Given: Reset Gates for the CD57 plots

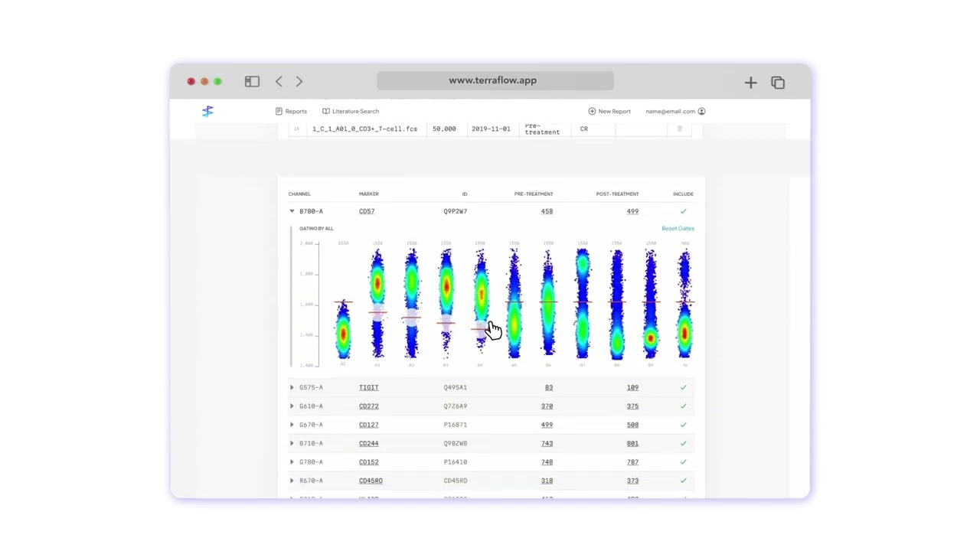Looking at the screenshot, I should [678, 228].
